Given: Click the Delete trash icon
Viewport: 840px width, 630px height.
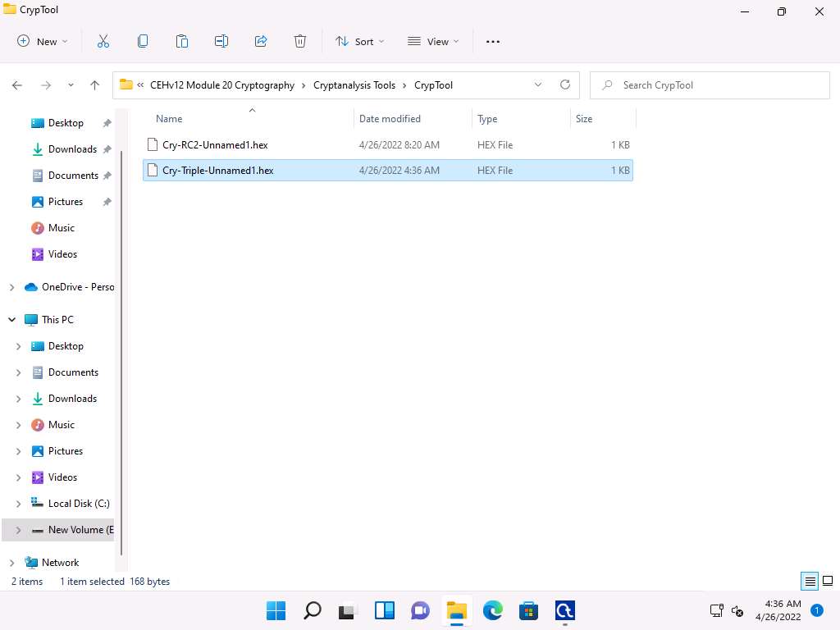Looking at the screenshot, I should click(x=300, y=41).
